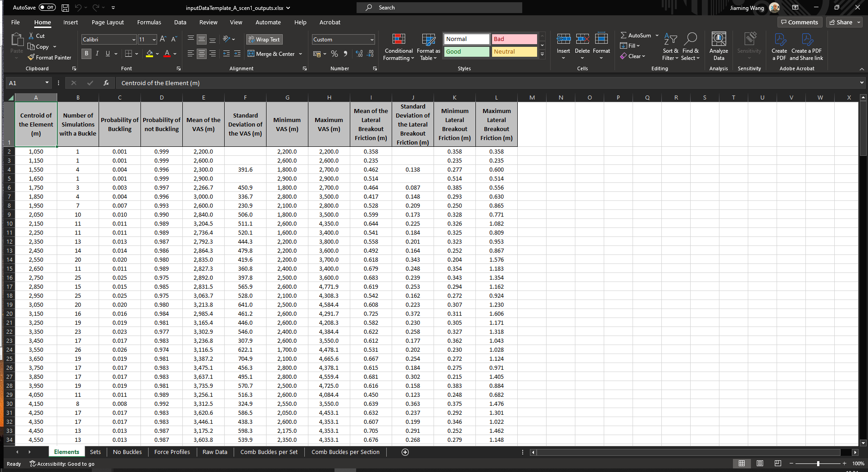The width and height of the screenshot is (868, 472).
Task: Click the Comma Style icon
Action: point(345,54)
